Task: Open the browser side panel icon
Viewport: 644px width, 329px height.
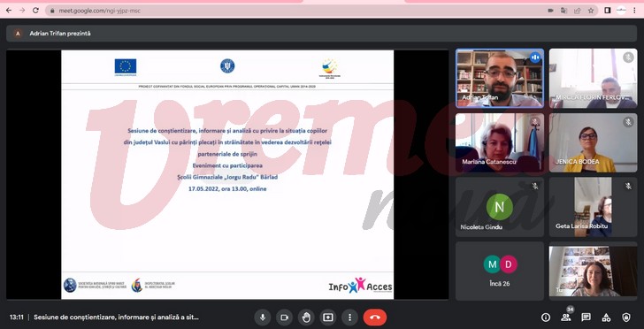Action: [608, 11]
